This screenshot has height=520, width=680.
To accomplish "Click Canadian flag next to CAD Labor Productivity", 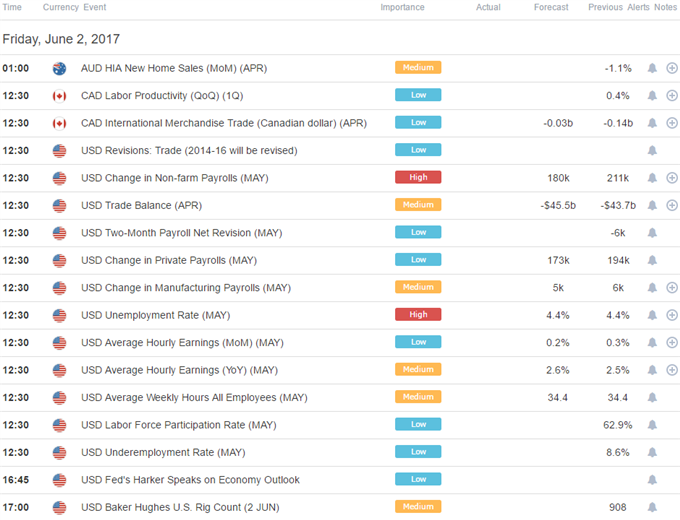I will pos(59,96).
